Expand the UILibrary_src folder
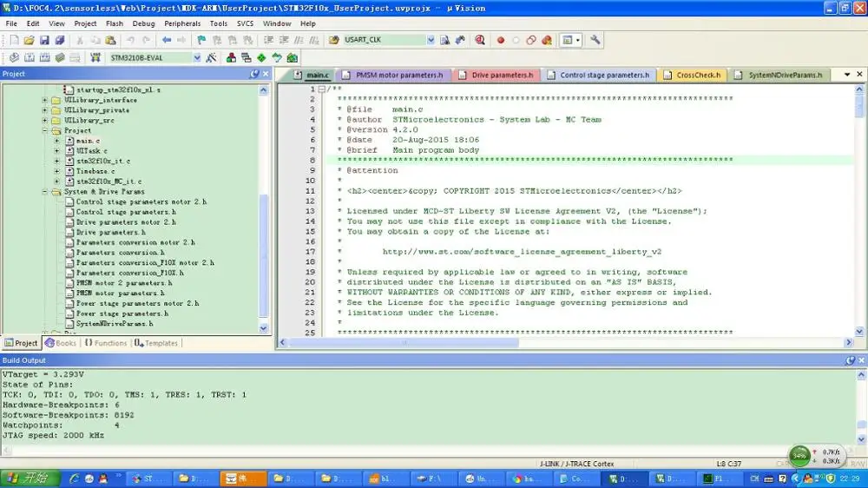The height and width of the screenshot is (488, 868). (45, 120)
